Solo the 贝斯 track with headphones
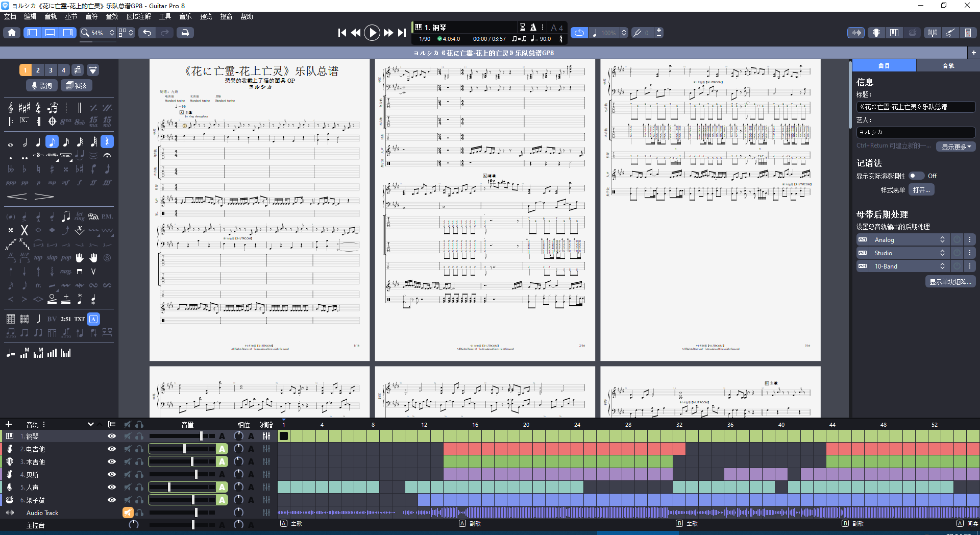This screenshot has width=980, height=535. 139,474
